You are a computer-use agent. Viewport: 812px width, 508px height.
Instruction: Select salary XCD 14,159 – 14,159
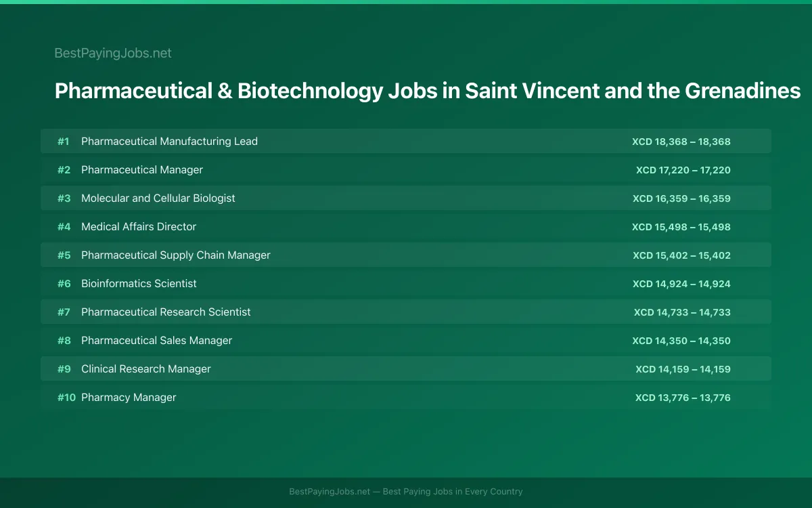[683, 369]
